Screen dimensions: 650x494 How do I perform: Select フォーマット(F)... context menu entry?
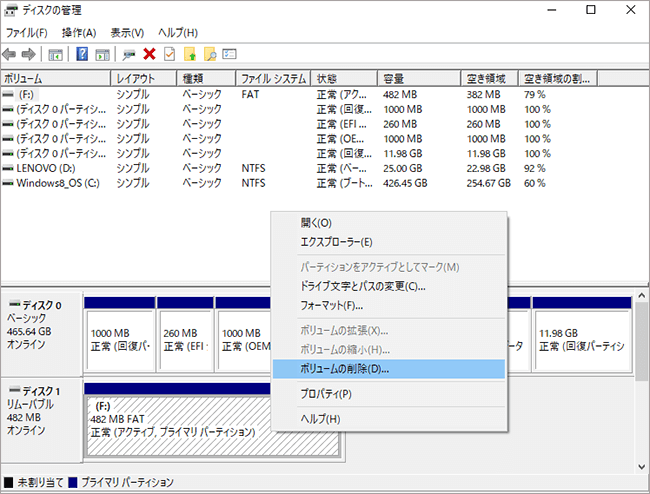pyautogui.click(x=389, y=306)
